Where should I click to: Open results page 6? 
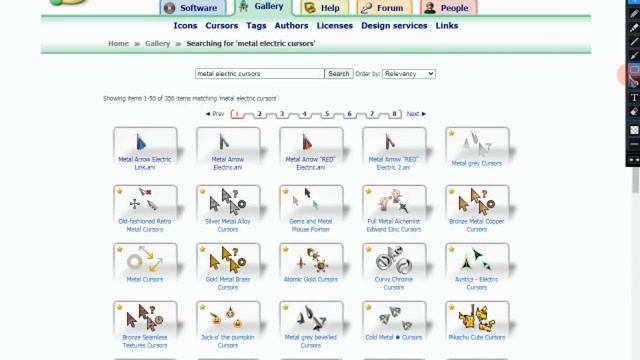tap(349, 114)
